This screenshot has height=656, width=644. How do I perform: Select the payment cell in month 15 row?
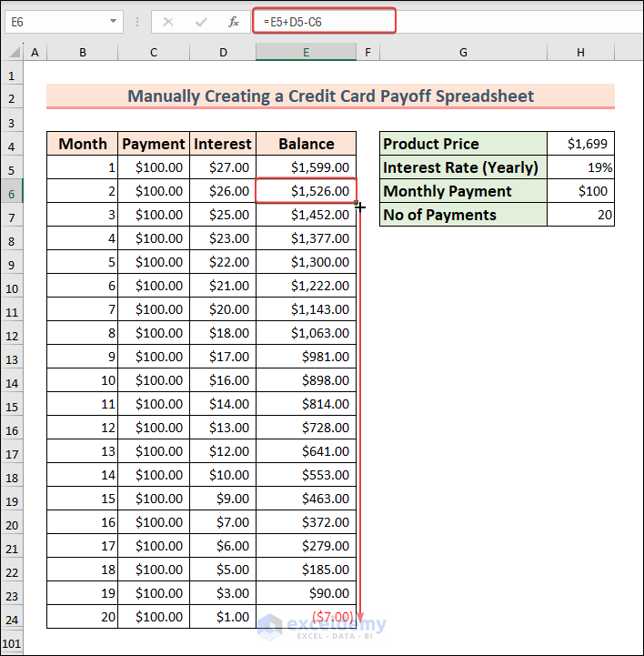coord(154,499)
